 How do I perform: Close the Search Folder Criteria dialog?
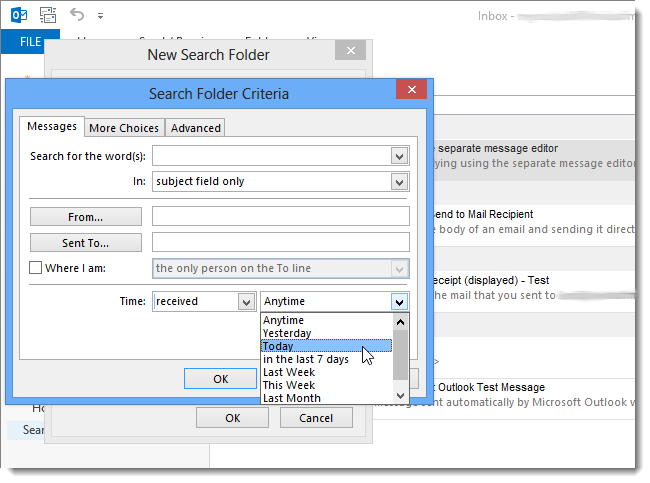pyautogui.click(x=411, y=89)
